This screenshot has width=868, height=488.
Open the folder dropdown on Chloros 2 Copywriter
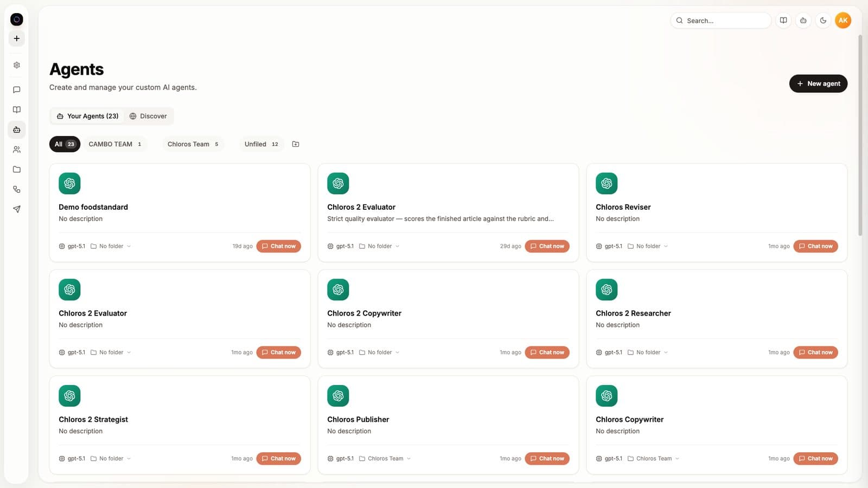click(x=380, y=352)
